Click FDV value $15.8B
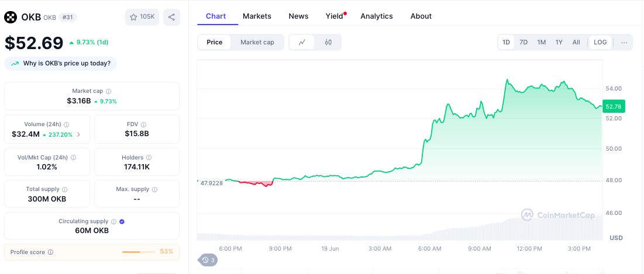Screen dimensions: 644x274 click(x=137, y=133)
